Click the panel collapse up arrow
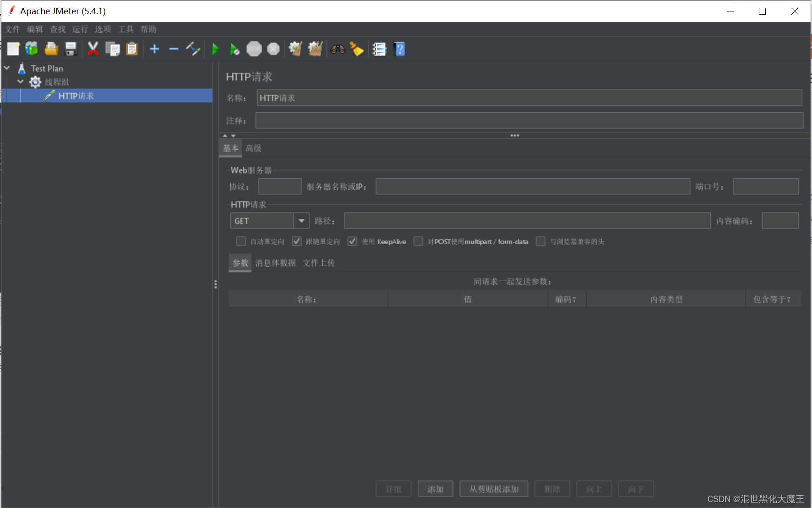812x508 pixels. point(225,136)
